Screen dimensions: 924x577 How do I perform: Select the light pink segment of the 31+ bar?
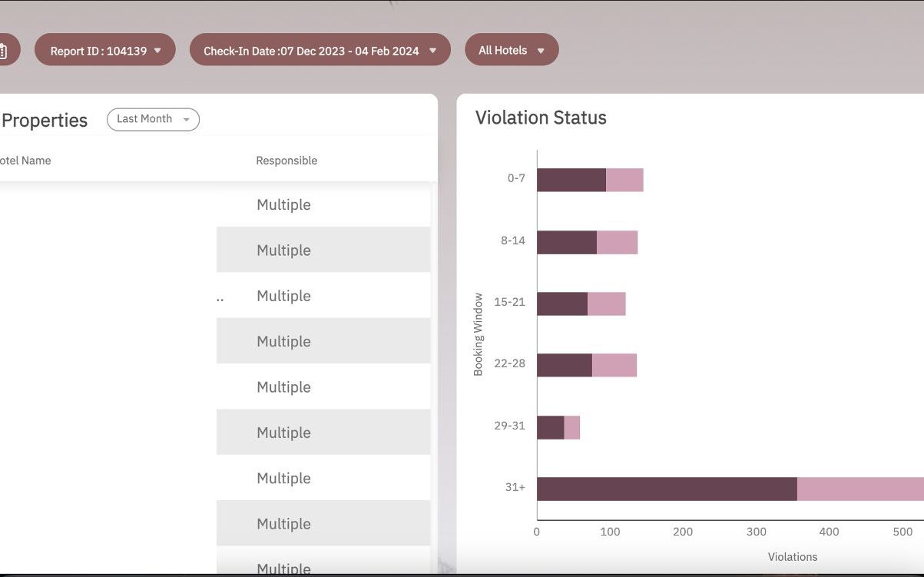coord(860,489)
